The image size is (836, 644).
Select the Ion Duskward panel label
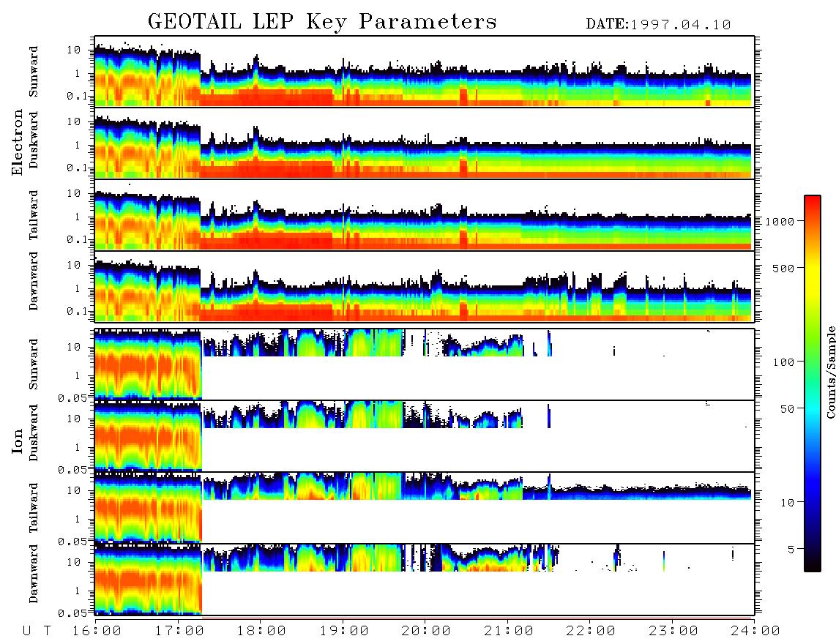(34, 433)
